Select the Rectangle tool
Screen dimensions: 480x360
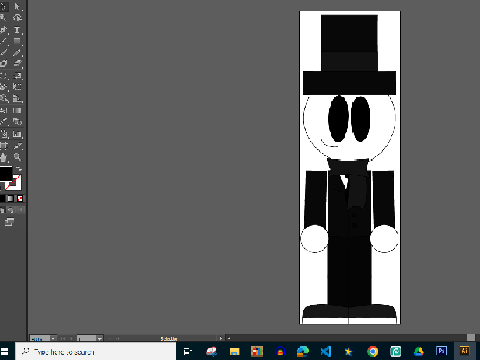[x=17, y=41]
